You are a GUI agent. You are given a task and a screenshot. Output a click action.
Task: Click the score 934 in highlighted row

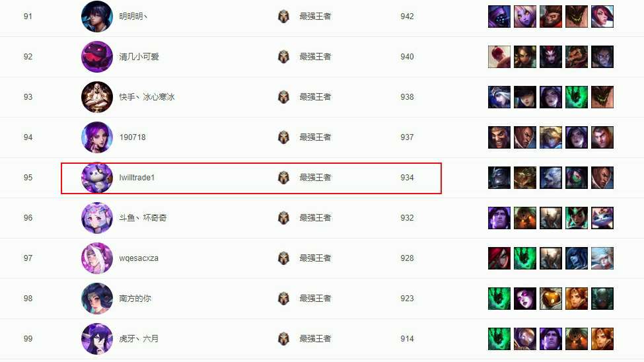pyautogui.click(x=407, y=178)
